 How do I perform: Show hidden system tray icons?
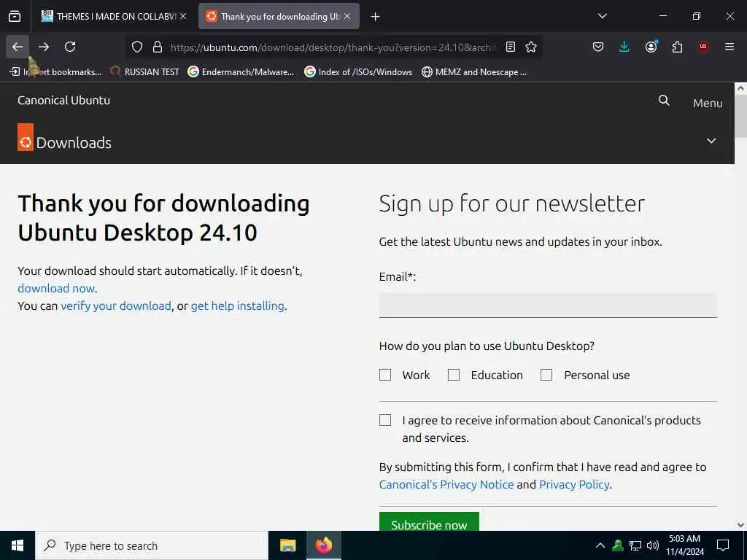[x=600, y=545]
